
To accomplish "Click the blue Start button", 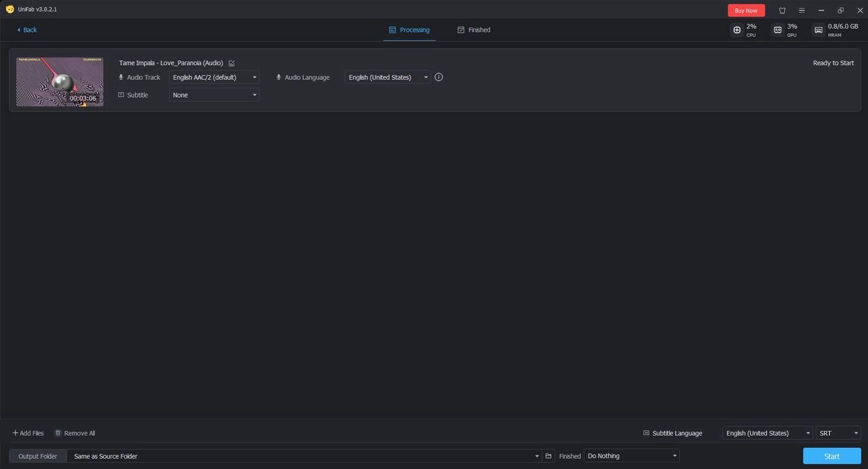I will pyautogui.click(x=832, y=456).
